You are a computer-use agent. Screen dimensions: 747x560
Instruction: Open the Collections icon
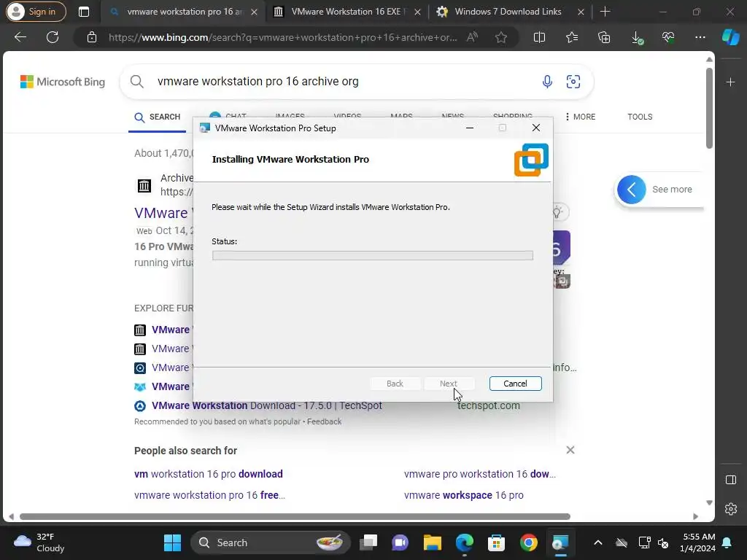604,37
